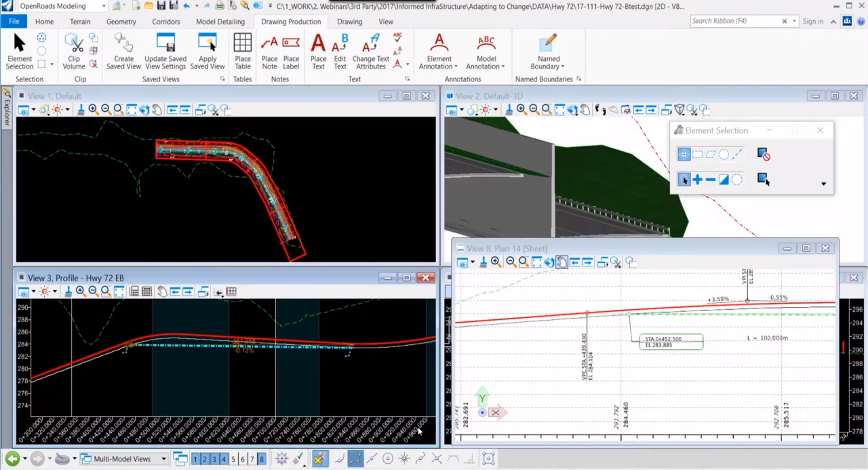868x470 pixels.
Task: Toggle view 7 button in view group
Action: pyautogui.click(x=252, y=459)
